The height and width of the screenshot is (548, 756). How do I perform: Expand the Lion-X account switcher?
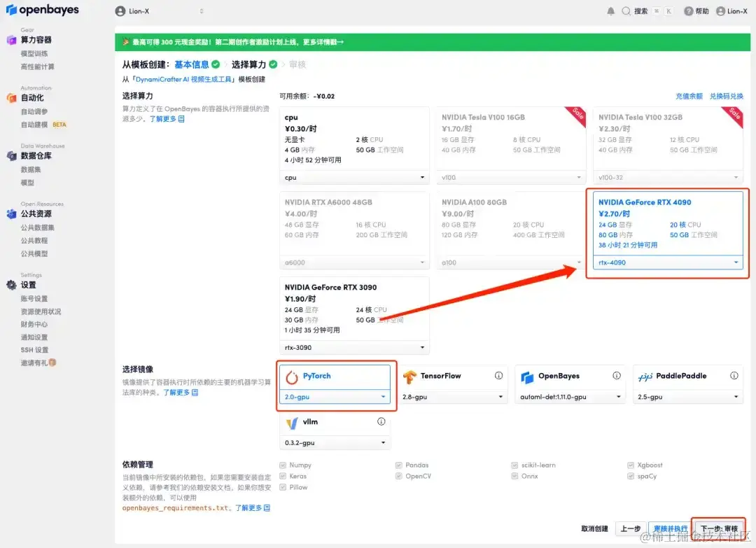click(201, 11)
